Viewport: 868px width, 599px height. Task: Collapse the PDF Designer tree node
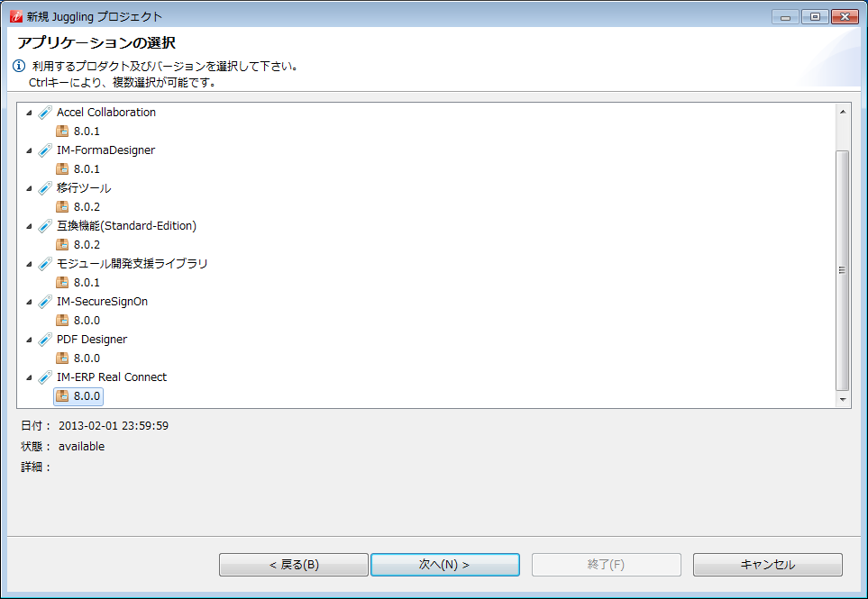click(x=30, y=340)
